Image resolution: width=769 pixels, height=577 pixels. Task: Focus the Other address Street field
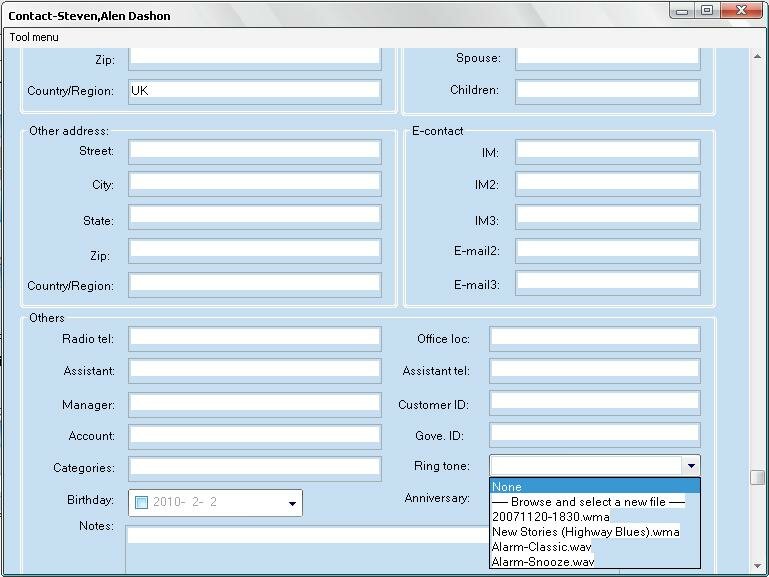pyautogui.click(x=255, y=151)
